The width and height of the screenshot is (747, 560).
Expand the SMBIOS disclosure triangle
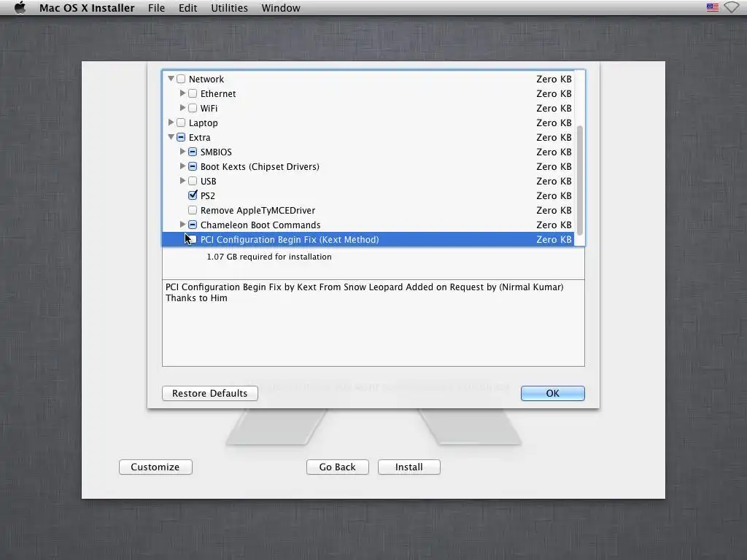[182, 152]
